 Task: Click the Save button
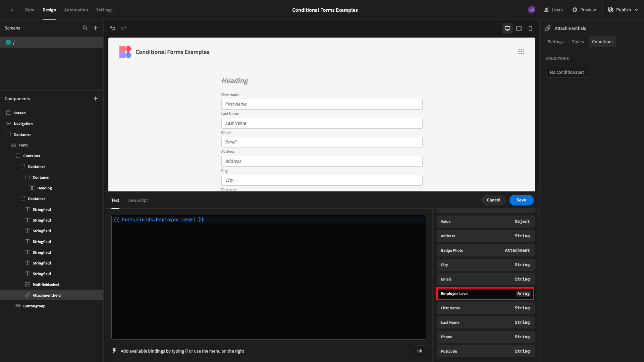521,200
